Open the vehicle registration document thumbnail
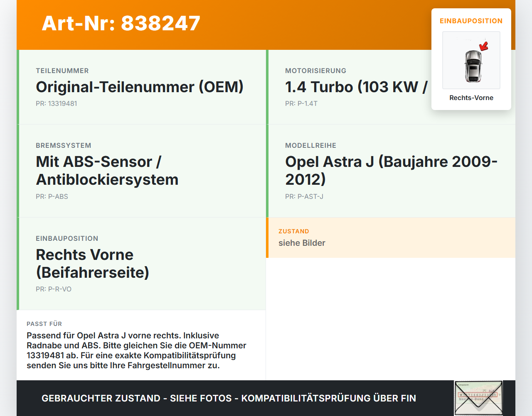532x416 pixels. coord(478,398)
